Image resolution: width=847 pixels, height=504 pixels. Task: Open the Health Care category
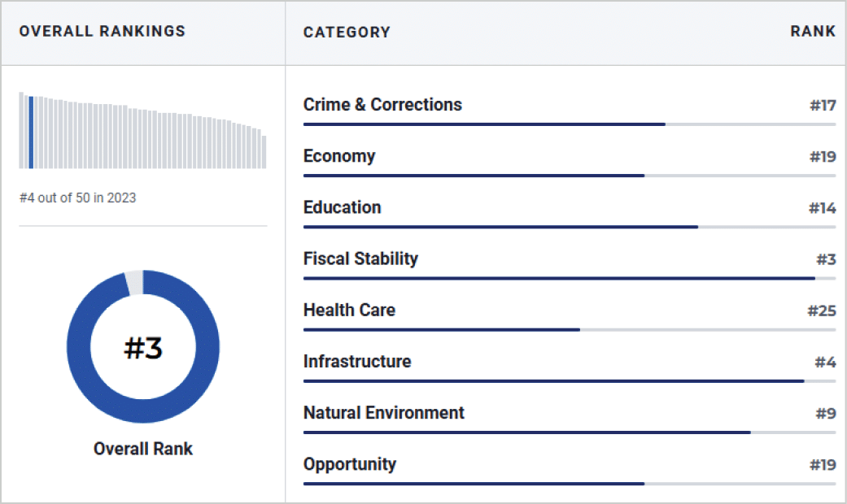pyautogui.click(x=349, y=310)
